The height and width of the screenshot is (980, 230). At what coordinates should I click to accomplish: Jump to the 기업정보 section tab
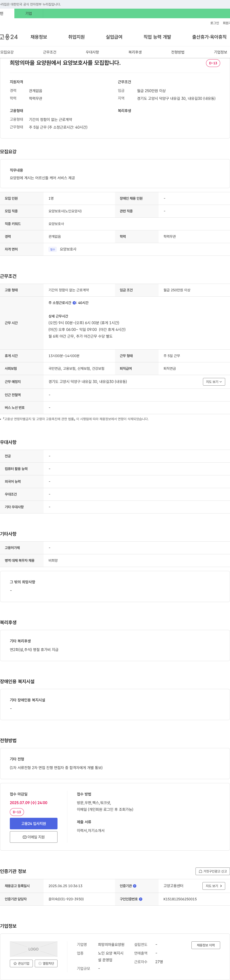click(x=220, y=52)
